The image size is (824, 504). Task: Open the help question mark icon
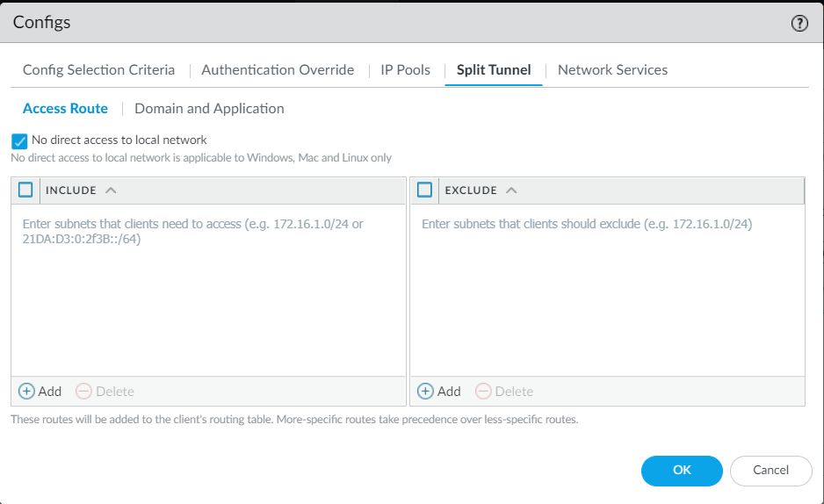799,24
